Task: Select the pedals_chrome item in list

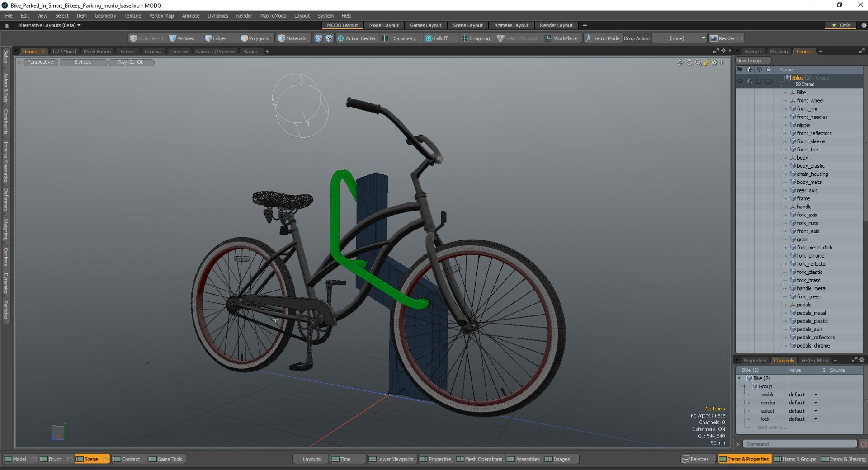Action: 813,346
